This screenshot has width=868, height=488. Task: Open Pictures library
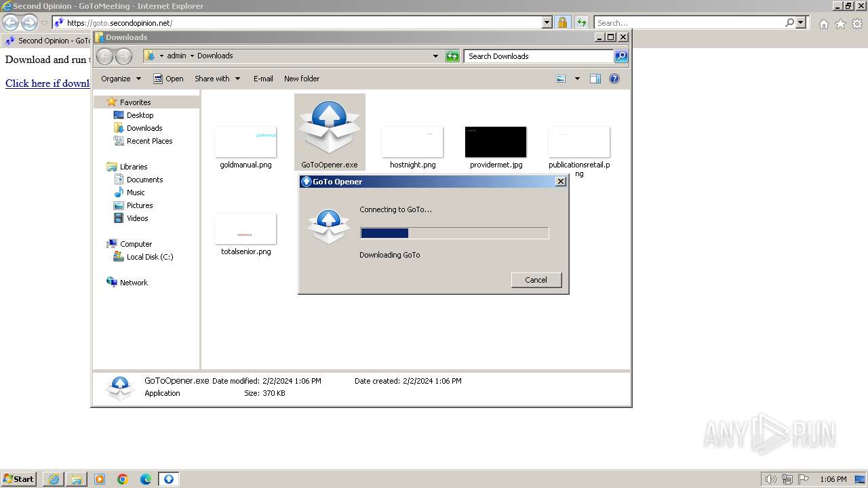140,205
